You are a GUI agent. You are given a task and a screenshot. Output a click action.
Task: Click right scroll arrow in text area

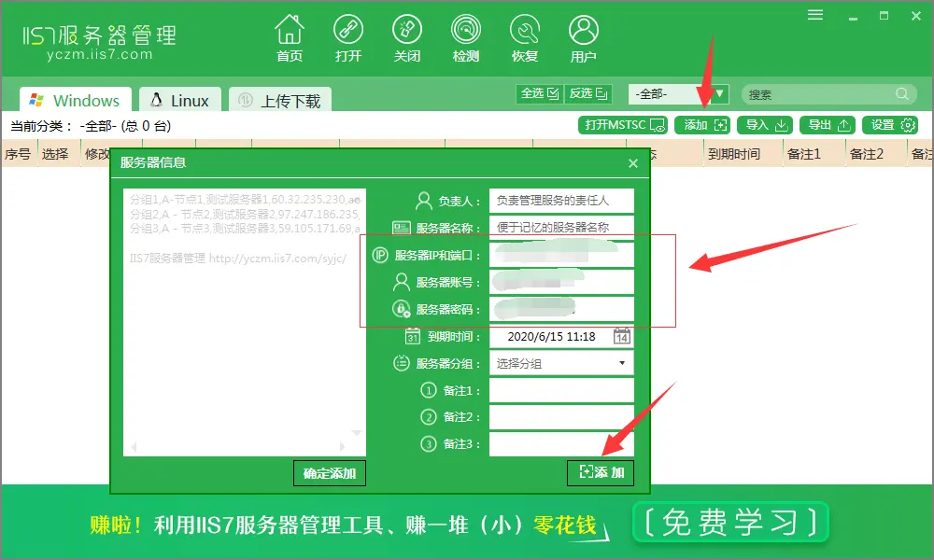click(342, 447)
